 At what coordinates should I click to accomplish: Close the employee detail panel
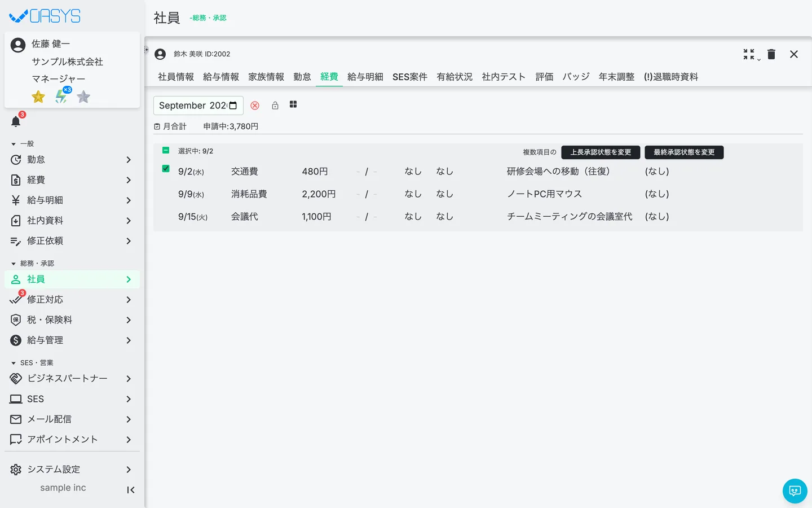[x=794, y=54]
